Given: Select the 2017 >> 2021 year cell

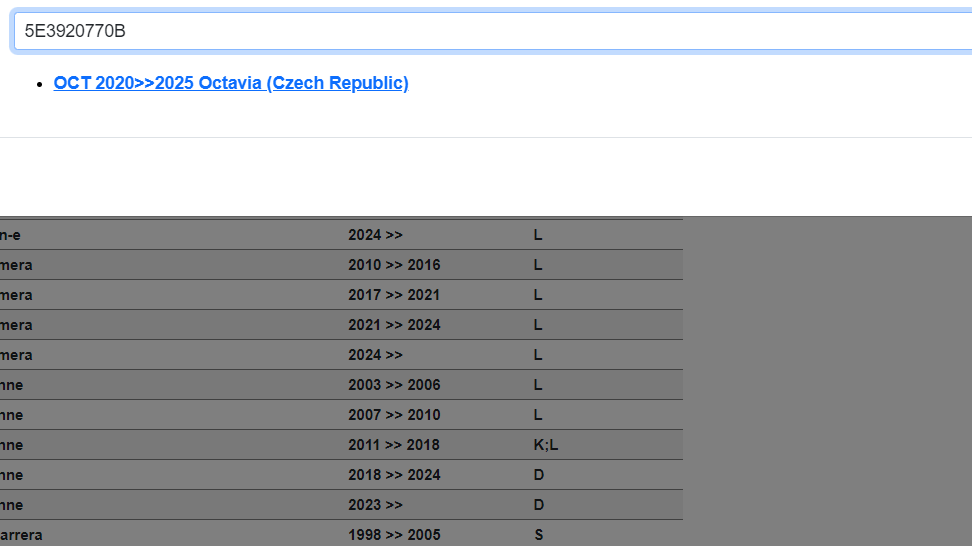Looking at the screenshot, I should coord(394,295).
